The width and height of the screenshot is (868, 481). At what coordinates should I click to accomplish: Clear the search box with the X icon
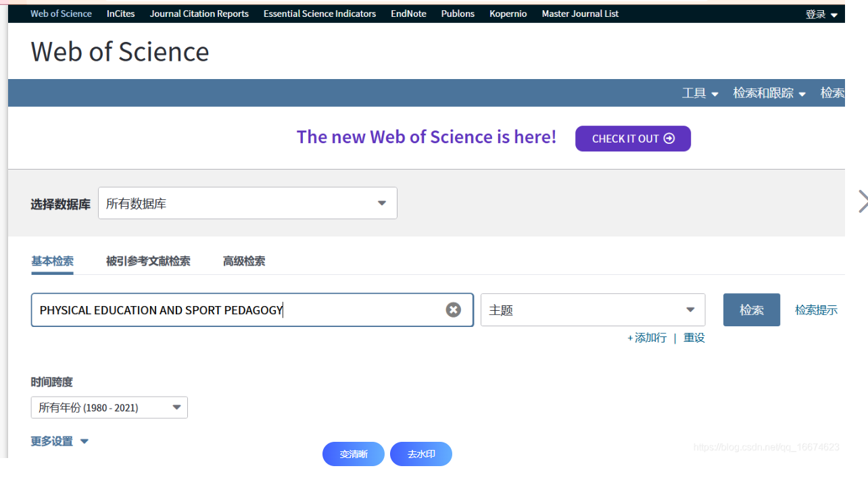coord(453,309)
